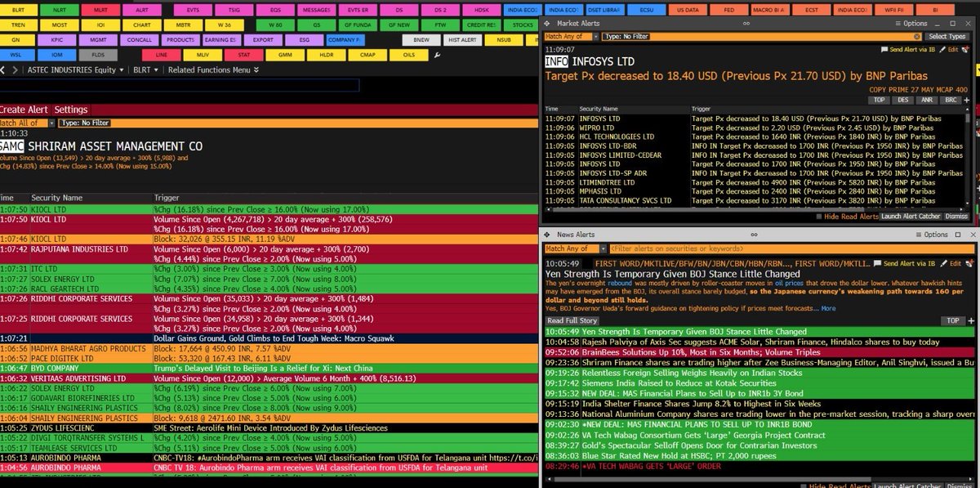Toggle Hide Read Alerts checkbox in Market Alerts
Viewport: 980px width, 488px height.
tap(821, 217)
